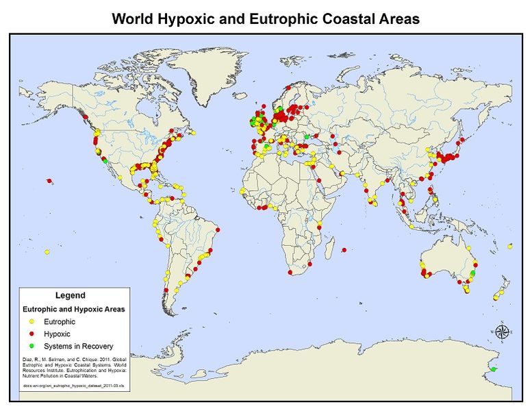Viewport: 532px width, 411px height.
Task: Click the green marker in the Black Sea
Action: [x=307, y=137]
